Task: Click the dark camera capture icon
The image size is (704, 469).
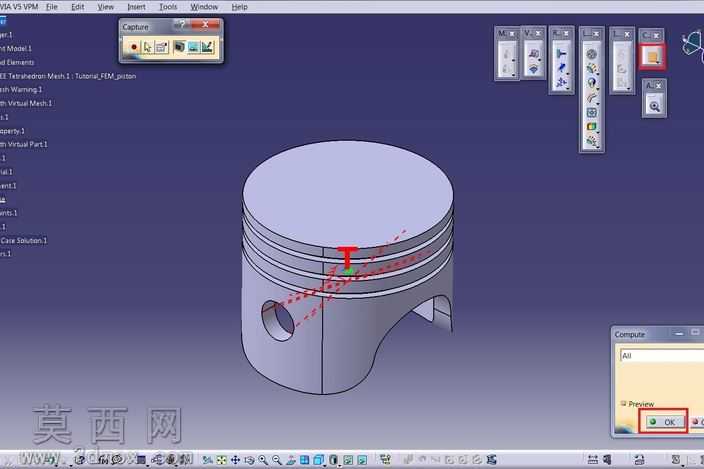Action: click(179, 47)
